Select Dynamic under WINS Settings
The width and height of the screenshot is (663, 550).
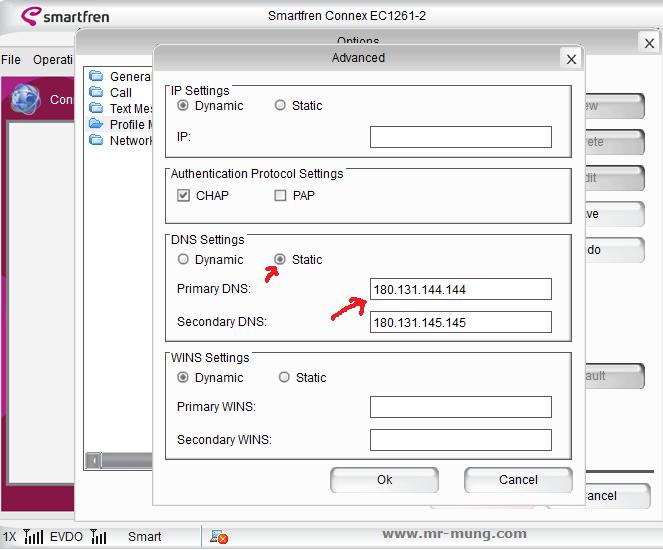pyautogui.click(x=183, y=377)
